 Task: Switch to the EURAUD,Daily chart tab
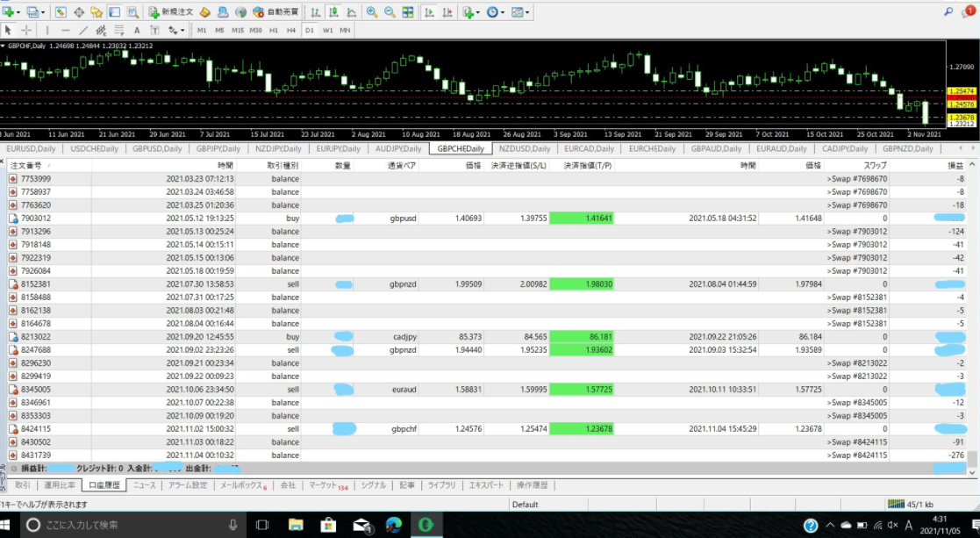tap(783, 148)
